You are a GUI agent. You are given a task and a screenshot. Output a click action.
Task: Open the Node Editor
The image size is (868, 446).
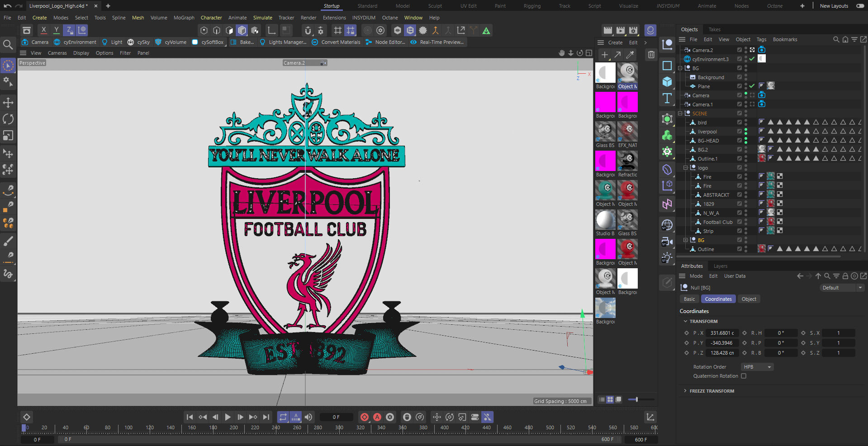pos(385,42)
